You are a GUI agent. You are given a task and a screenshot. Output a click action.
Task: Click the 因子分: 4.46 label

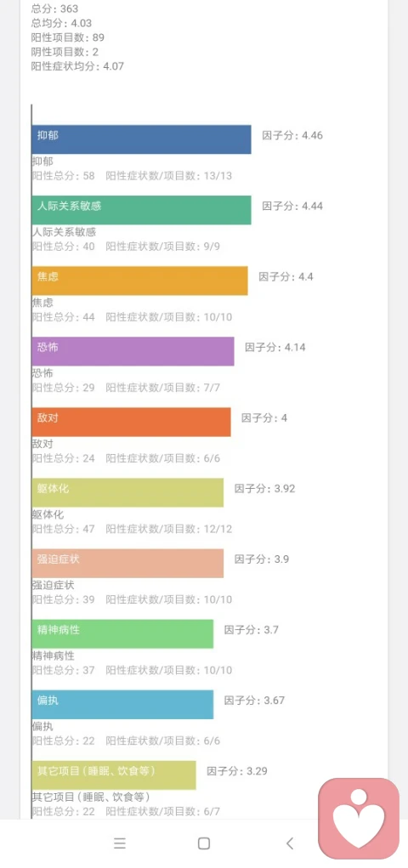(292, 136)
